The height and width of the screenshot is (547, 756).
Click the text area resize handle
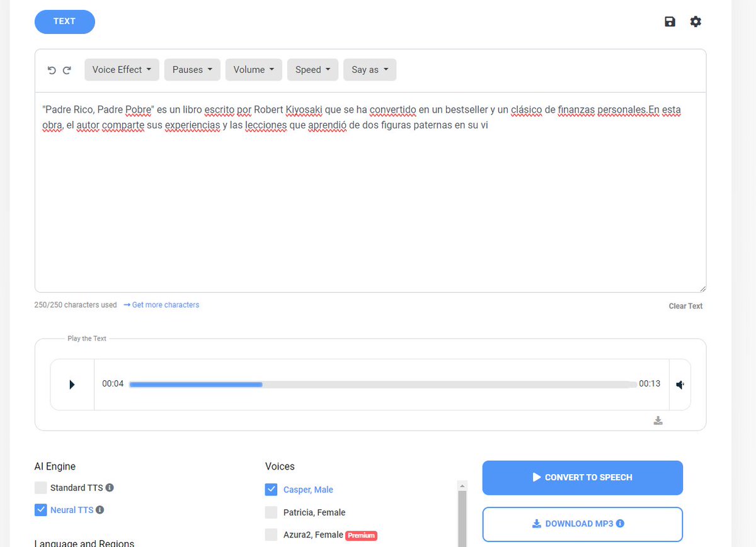click(x=702, y=288)
